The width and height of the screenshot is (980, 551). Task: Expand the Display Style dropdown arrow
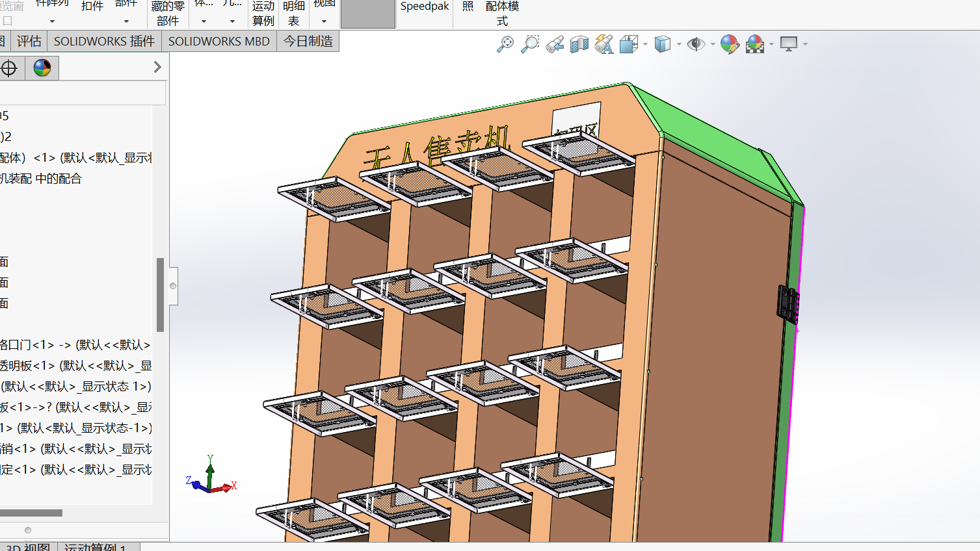679,44
